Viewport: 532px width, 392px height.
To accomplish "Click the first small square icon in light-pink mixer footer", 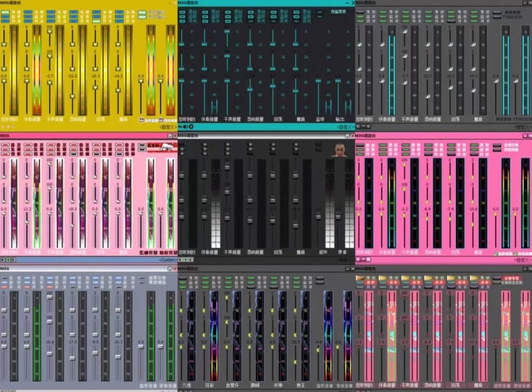I will [x=2, y=259].
